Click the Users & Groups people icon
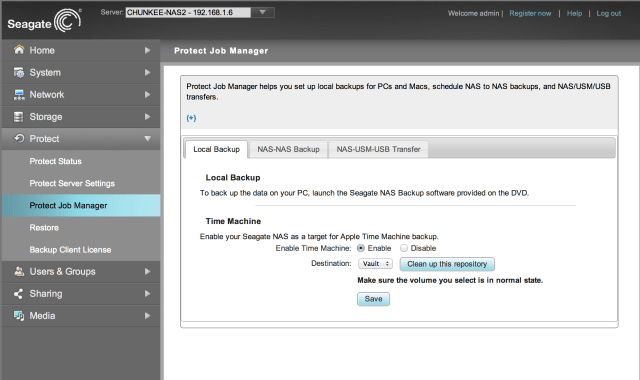 19,271
